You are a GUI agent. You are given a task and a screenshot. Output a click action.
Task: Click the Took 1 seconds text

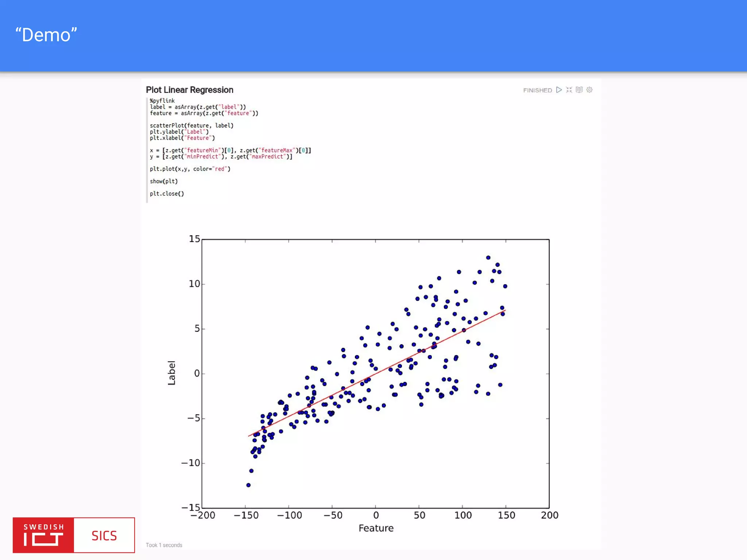[x=164, y=545]
